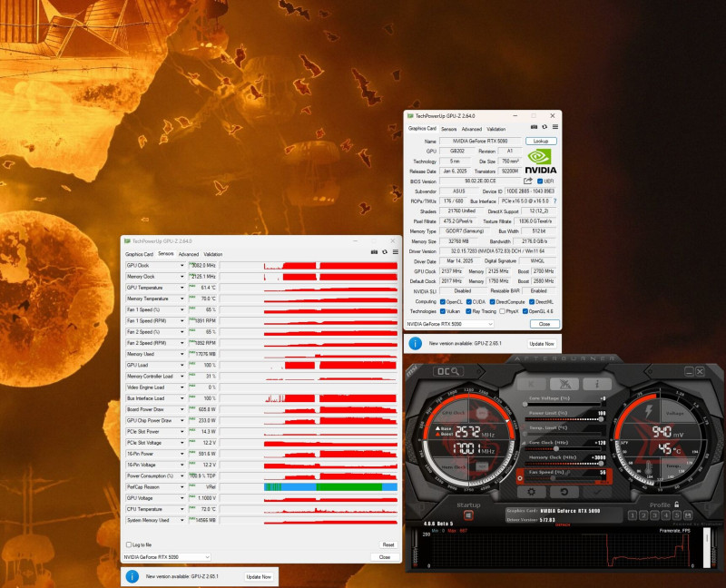Screen dimensions: 726x588
Task: Open the Board Power Draw sensor dropdown arrow
Action: pyautogui.click(x=181, y=409)
